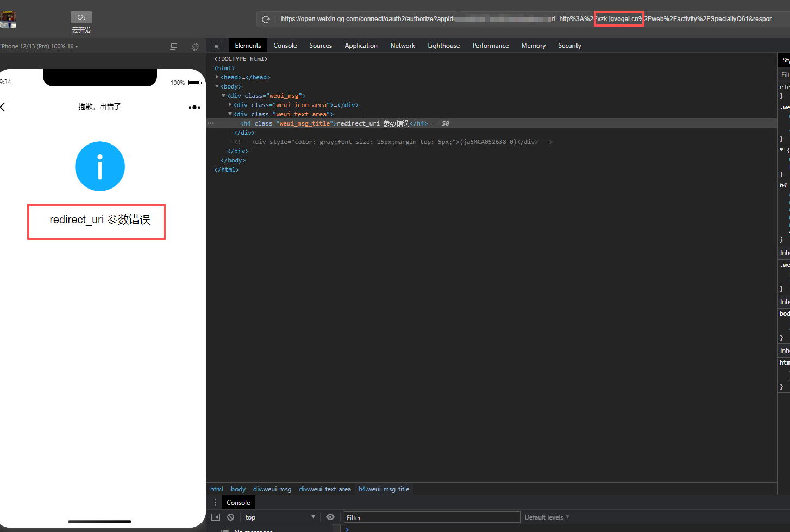Image resolution: width=790 pixels, height=532 pixels.
Task: Reload the page with the refresh icon
Action: 266,20
